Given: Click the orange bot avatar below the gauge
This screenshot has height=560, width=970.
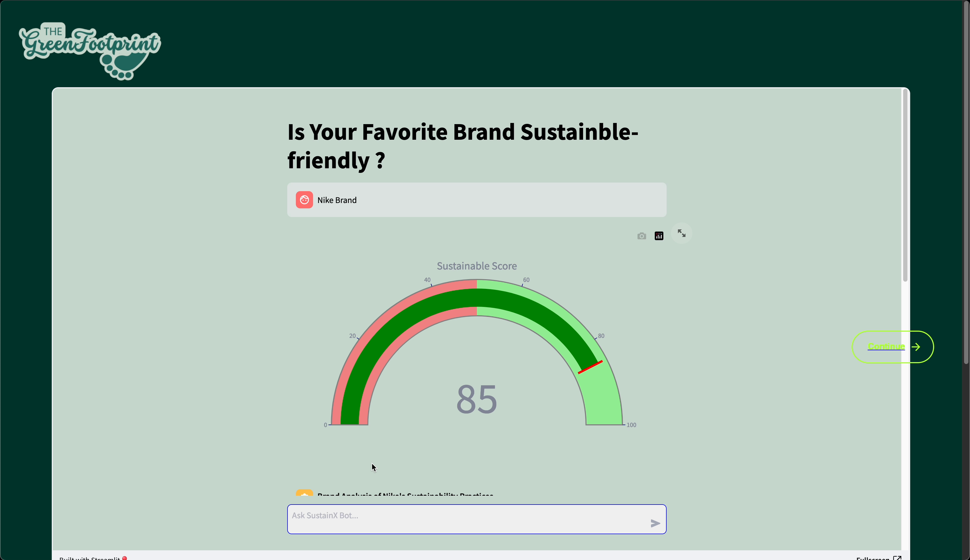Looking at the screenshot, I should (x=304, y=493).
